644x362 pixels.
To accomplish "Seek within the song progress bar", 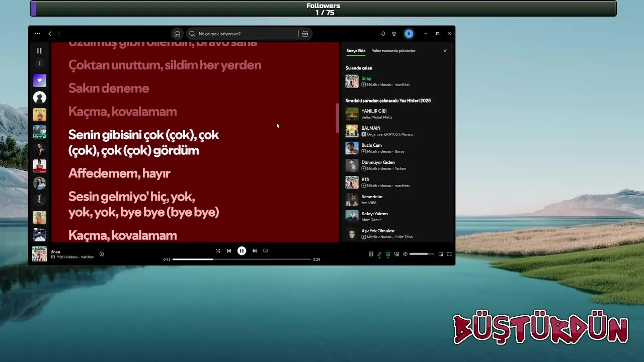I will coord(242,259).
